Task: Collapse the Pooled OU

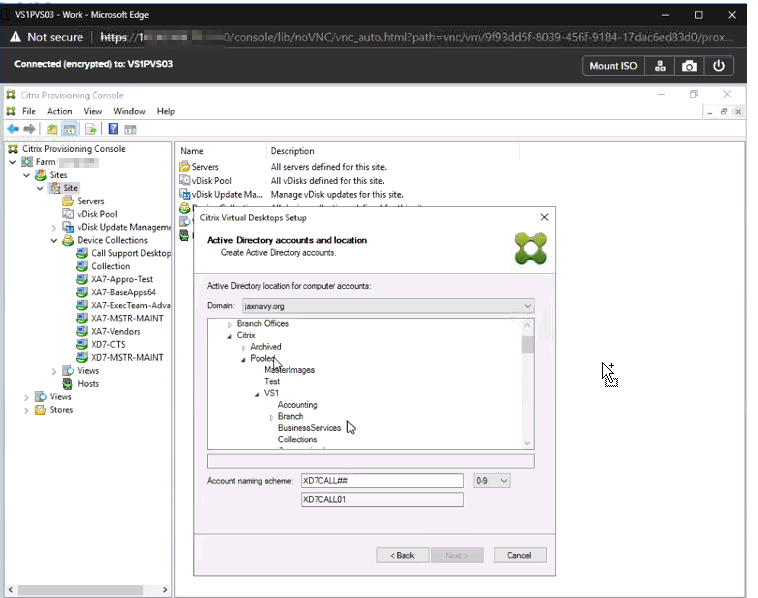Action: tap(244, 359)
